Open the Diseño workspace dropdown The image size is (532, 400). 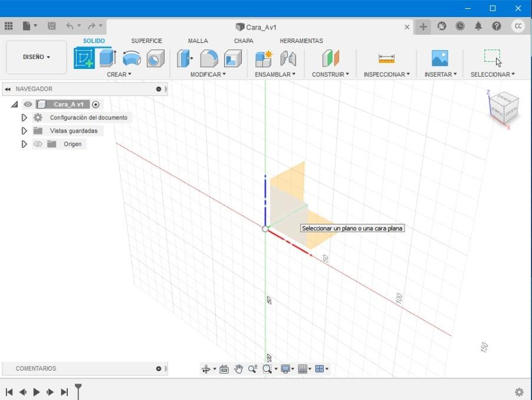pos(37,57)
